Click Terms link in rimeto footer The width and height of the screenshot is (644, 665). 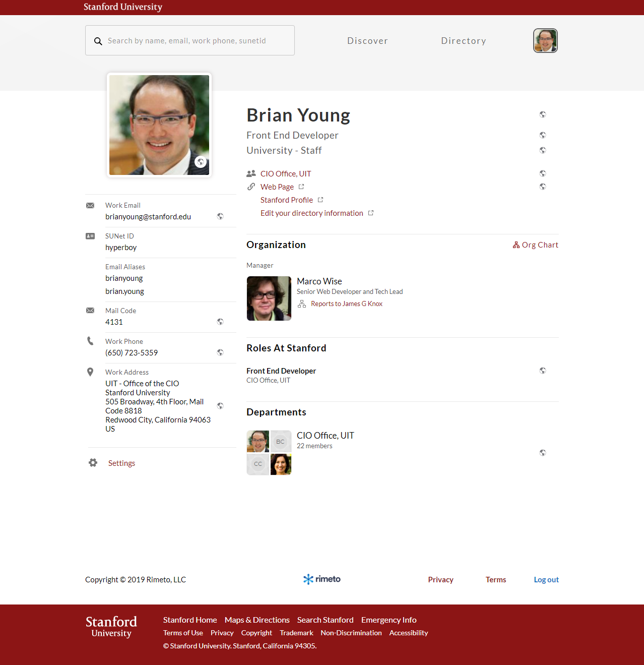[x=496, y=579]
